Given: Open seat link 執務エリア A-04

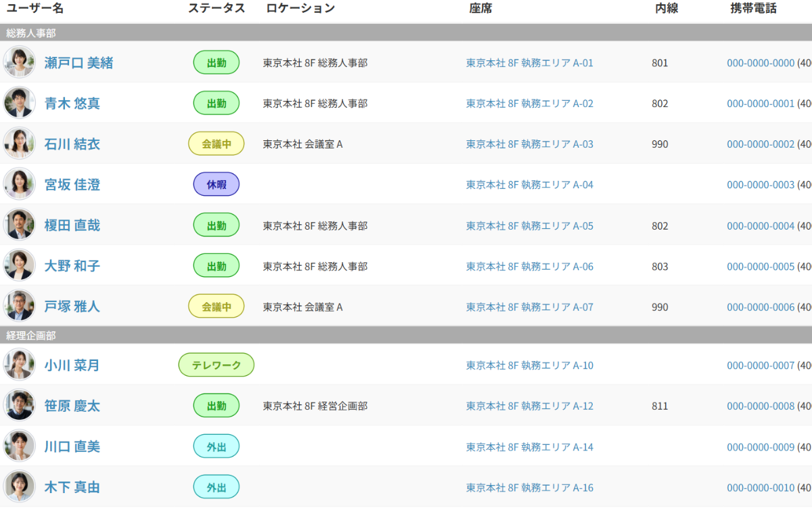Looking at the screenshot, I should (530, 185).
